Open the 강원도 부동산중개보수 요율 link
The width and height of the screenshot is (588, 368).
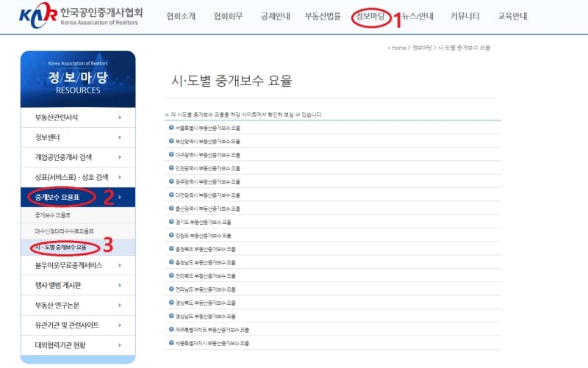[x=204, y=236]
